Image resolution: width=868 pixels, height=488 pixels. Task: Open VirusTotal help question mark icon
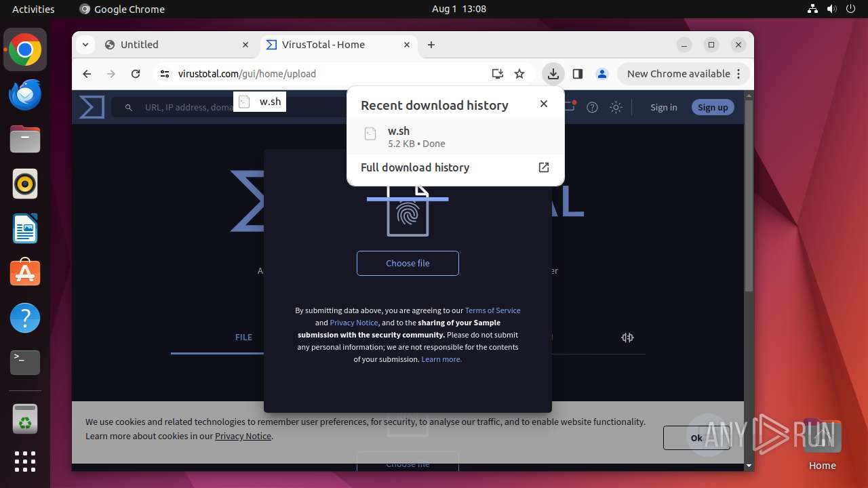(x=592, y=107)
